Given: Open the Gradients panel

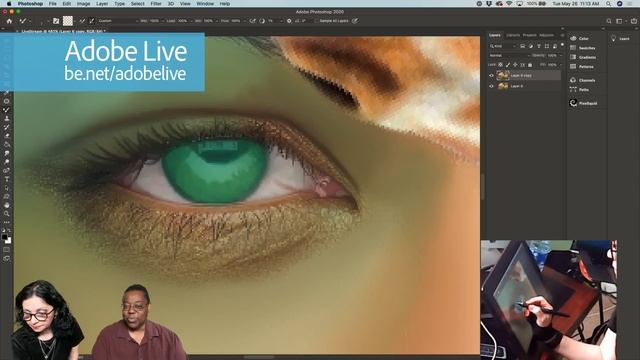Looking at the screenshot, I should pos(583,57).
